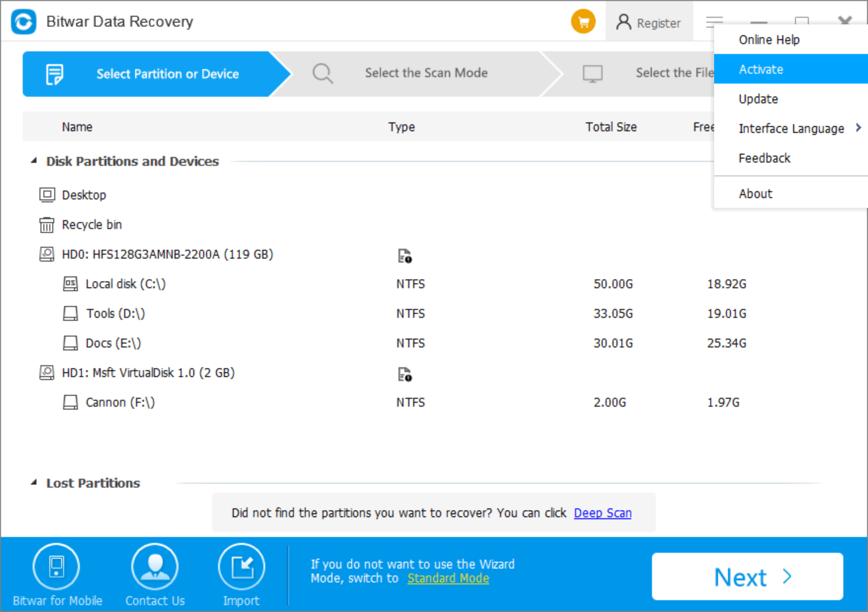Screen dimensions: 868x612
Task: Open Bitwar for Mobile icon
Action: point(56,567)
